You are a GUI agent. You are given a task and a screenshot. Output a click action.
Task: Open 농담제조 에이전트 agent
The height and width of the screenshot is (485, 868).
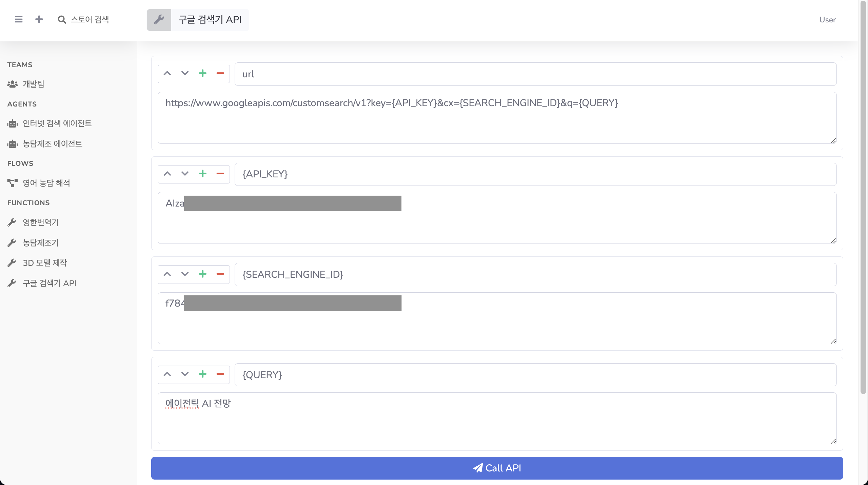(x=45, y=144)
